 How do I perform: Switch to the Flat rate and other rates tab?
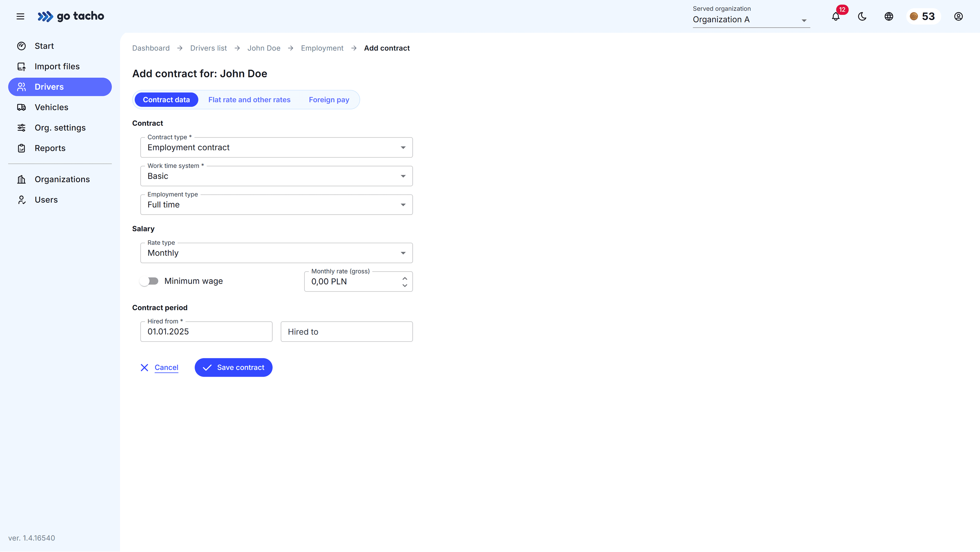249,99
